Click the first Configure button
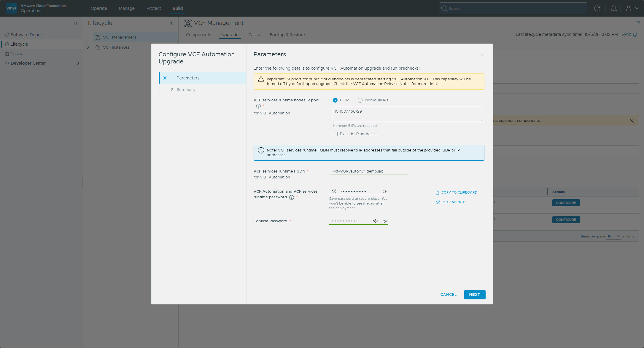Image resolution: width=644 pixels, height=348 pixels. (x=566, y=203)
